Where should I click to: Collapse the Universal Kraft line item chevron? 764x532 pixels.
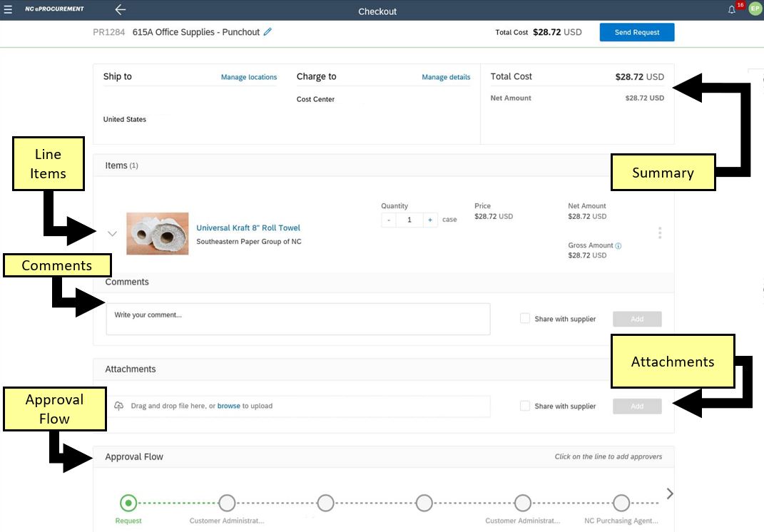point(112,233)
